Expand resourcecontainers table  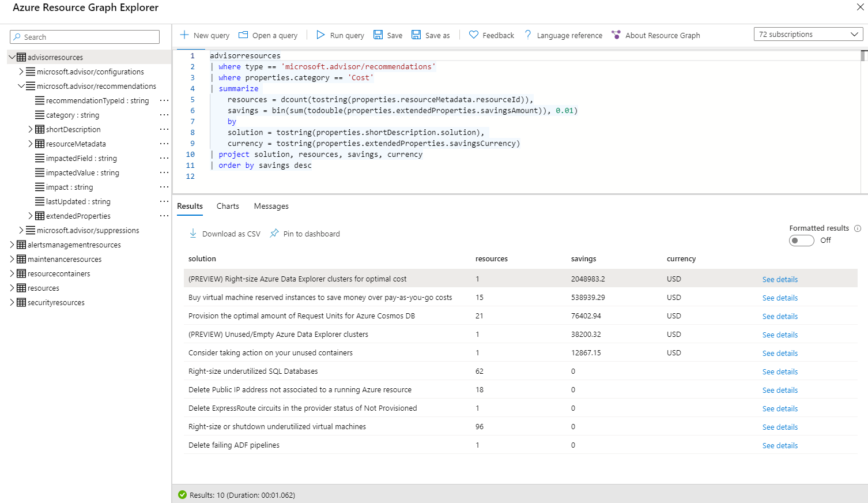12,273
